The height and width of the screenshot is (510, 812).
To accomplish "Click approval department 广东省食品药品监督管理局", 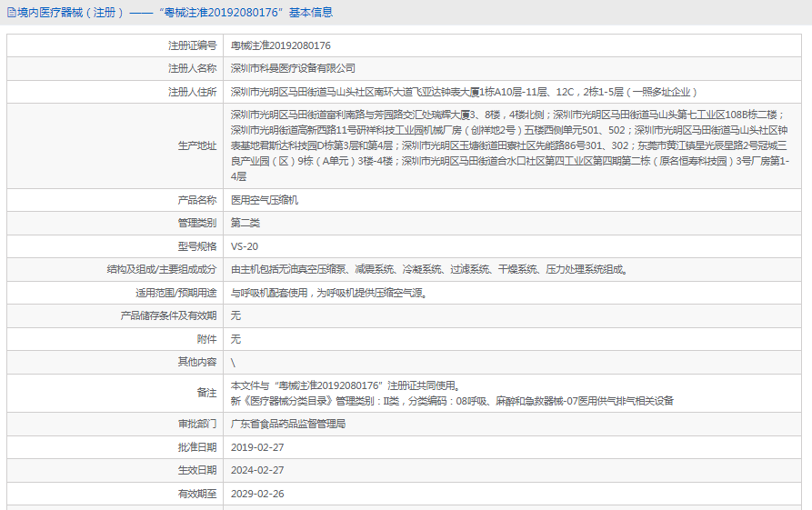I will click(x=288, y=424).
